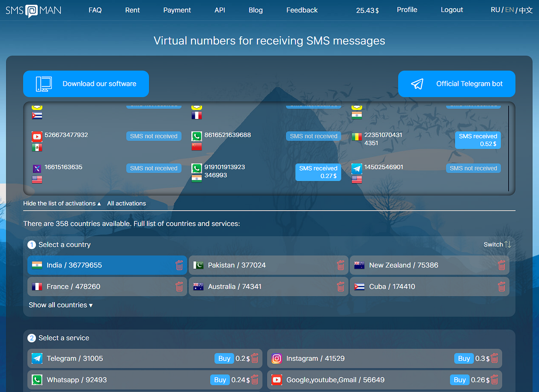Expand Show all countries
The image size is (539, 392).
coord(61,305)
